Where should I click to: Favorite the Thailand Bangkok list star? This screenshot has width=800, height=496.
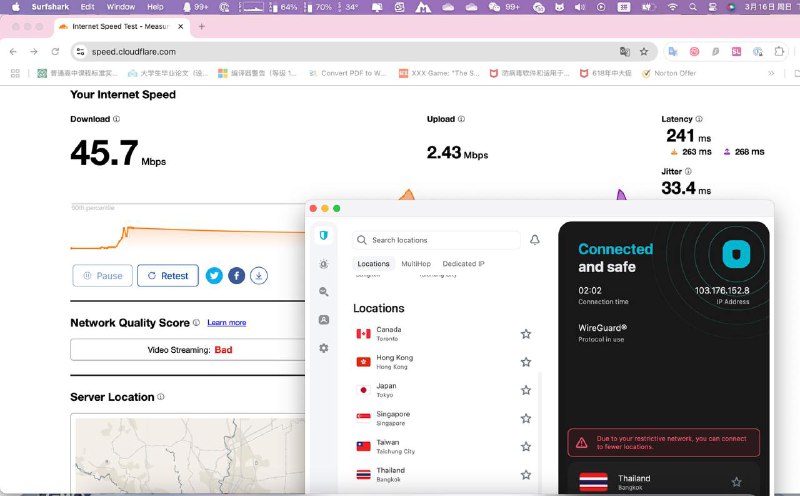526,475
